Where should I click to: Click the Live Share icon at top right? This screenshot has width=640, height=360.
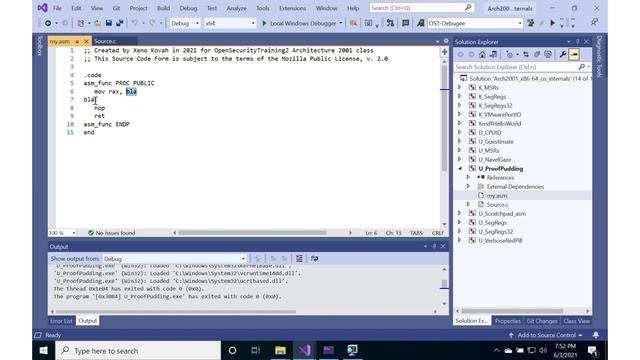(x=595, y=22)
